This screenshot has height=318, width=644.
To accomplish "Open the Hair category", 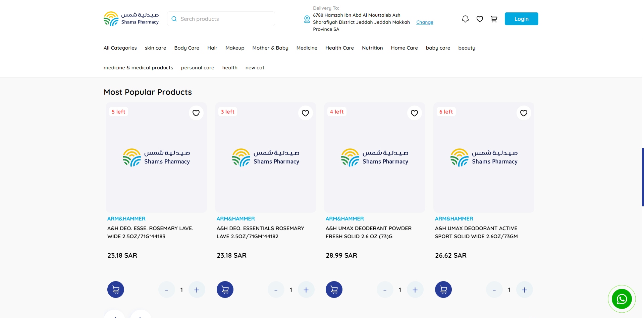I will (212, 48).
